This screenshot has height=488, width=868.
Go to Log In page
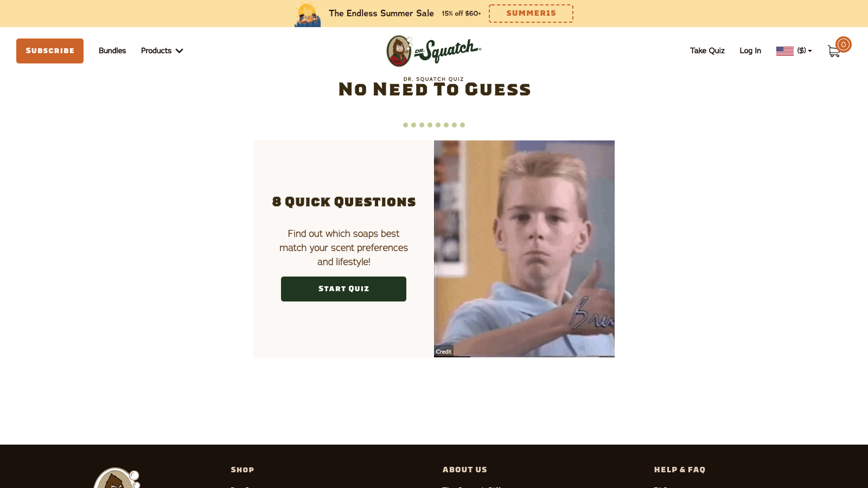click(750, 50)
